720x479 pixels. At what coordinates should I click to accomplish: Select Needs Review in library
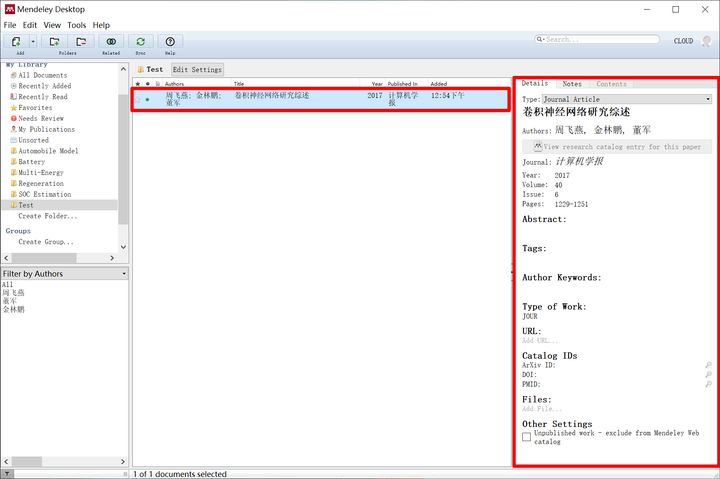coord(41,118)
